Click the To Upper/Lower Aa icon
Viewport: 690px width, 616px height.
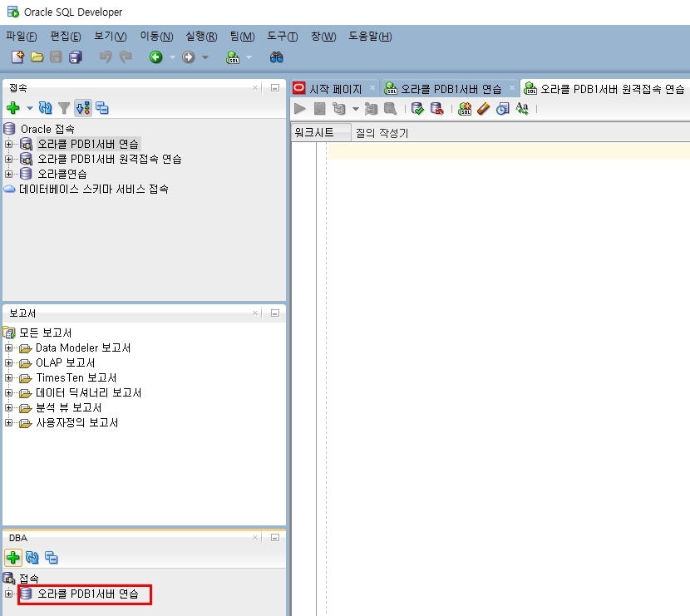click(522, 108)
